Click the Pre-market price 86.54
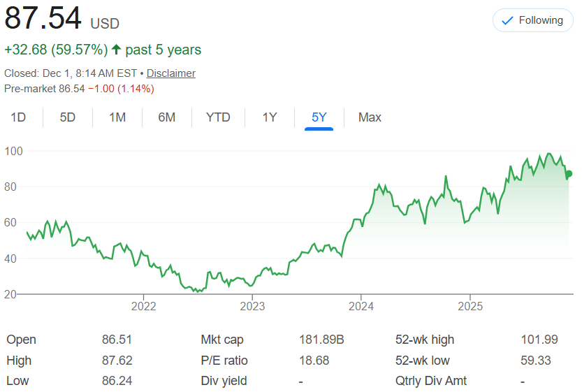The image size is (582, 392). (x=70, y=89)
